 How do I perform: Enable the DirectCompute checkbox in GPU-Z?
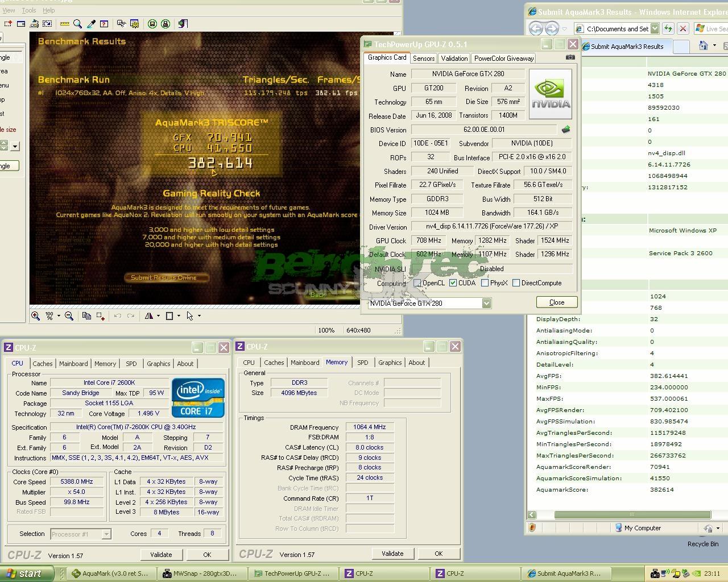click(x=516, y=283)
